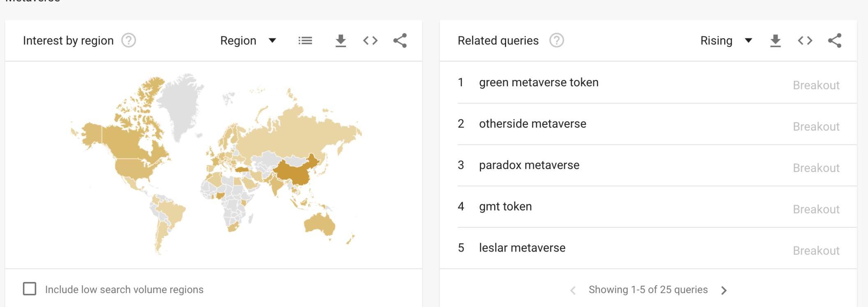
Task: Share the Interest by region card
Action: (400, 41)
